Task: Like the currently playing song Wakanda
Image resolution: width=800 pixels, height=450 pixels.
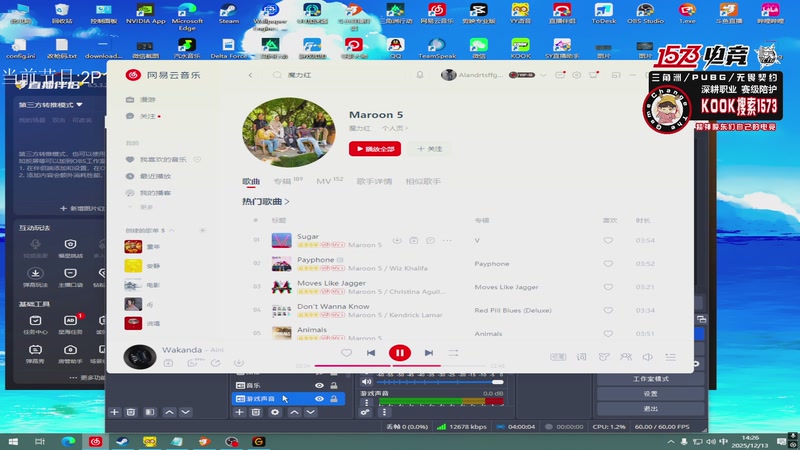Action: pyautogui.click(x=346, y=353)
